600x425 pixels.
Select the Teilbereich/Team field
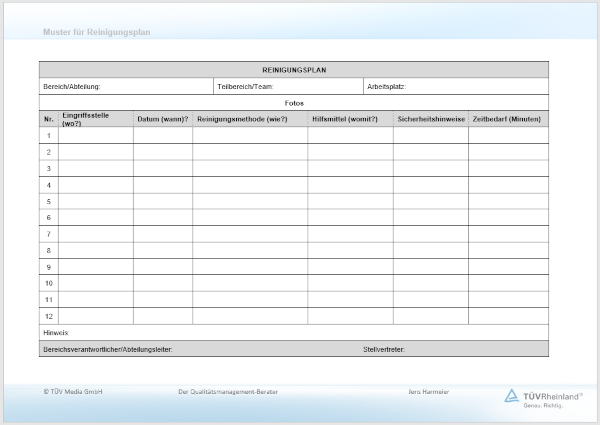click(287, 86)
